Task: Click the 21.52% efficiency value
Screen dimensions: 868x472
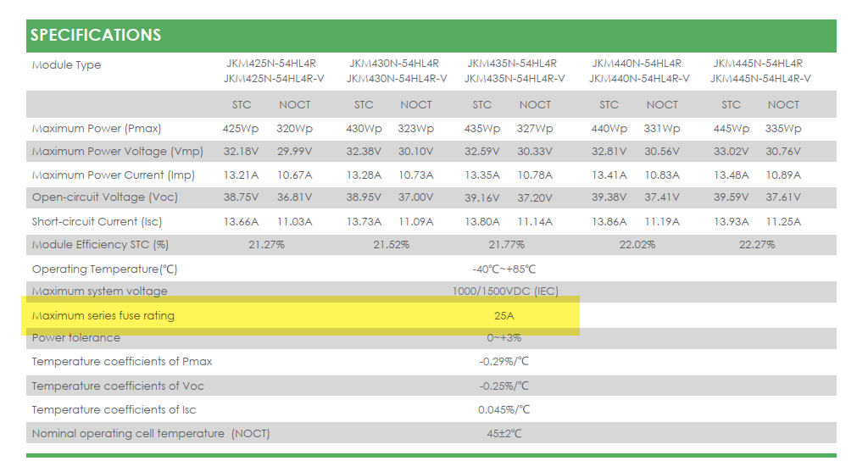Action: [392, 245]
